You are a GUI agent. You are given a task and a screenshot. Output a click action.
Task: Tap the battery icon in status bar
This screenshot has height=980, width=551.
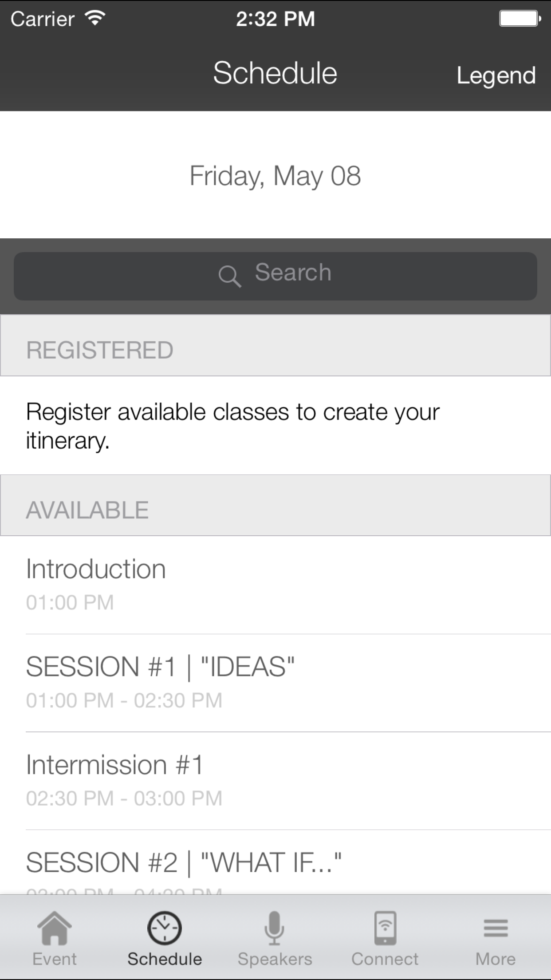pos(520,19)
